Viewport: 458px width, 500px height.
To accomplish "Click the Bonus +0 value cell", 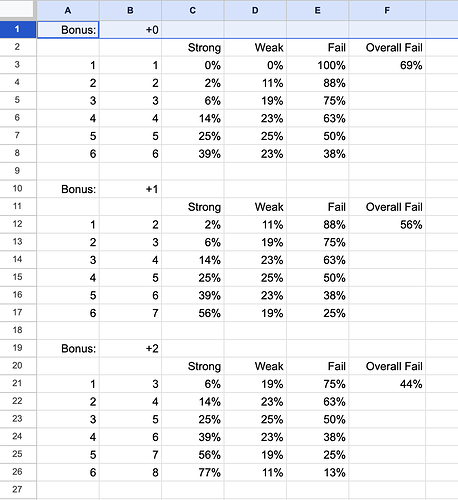I will point(130,30).
